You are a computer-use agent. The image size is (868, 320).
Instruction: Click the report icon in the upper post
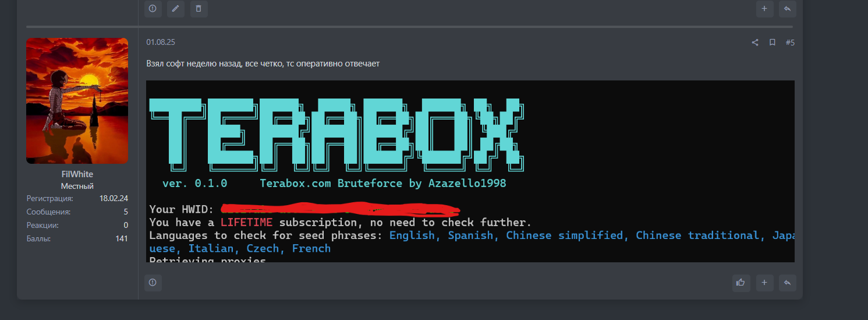point(153,9)
